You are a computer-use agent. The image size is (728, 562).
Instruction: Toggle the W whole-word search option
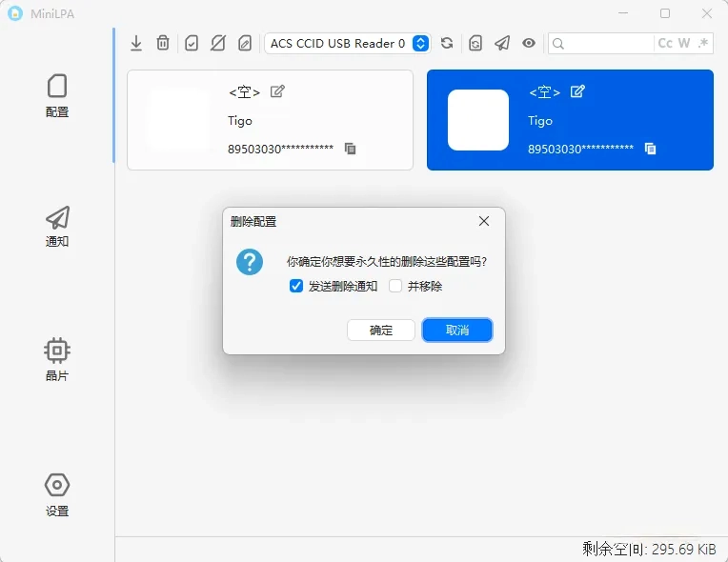(x=683, y=43)
